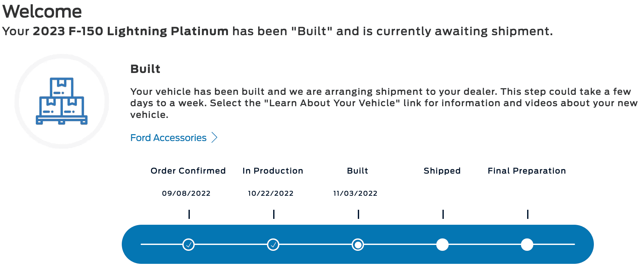Click the Built section heading

pyautogui.click(x=145, y=69)
